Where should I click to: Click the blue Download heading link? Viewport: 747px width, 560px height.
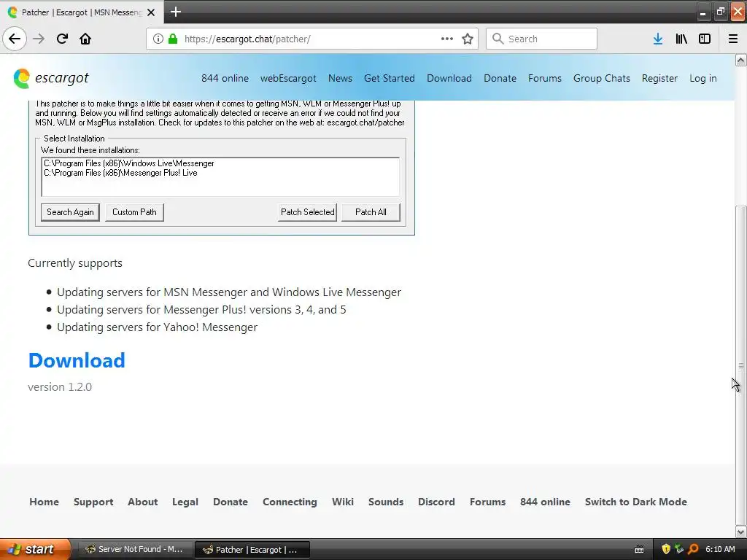pyautogui.click(x=77, y=360)
